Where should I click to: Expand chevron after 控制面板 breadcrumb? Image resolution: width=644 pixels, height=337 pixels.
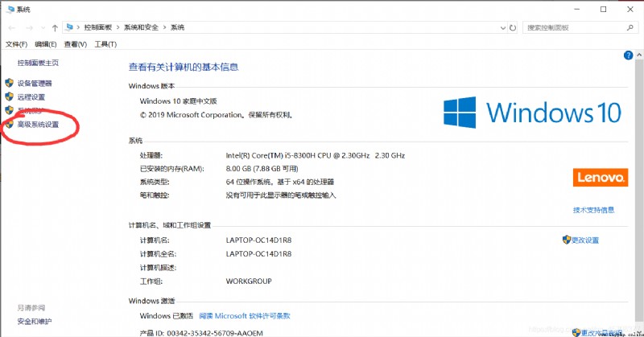coord(118,27)
